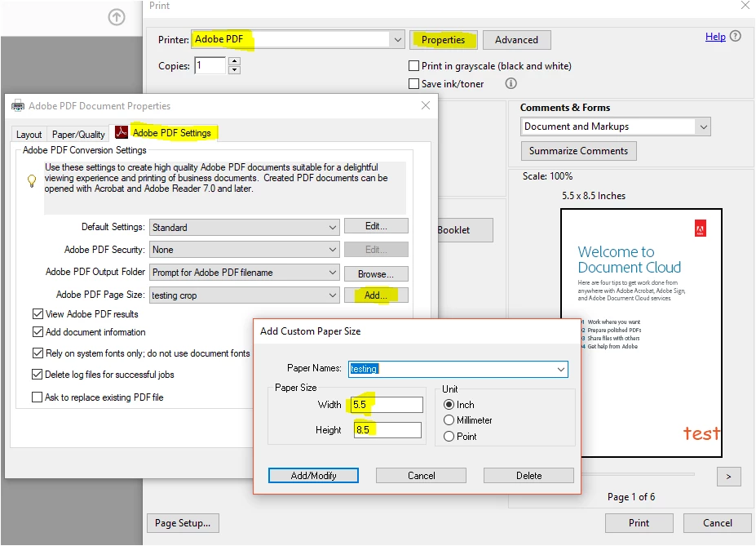Uncheck Rely on system fonts only
Screen dimensions: 756x546
[x=38, y=353]
